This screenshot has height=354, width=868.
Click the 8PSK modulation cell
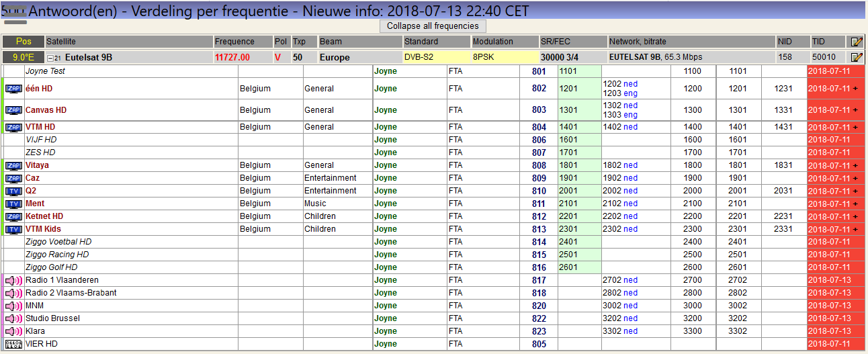[505, 58]
